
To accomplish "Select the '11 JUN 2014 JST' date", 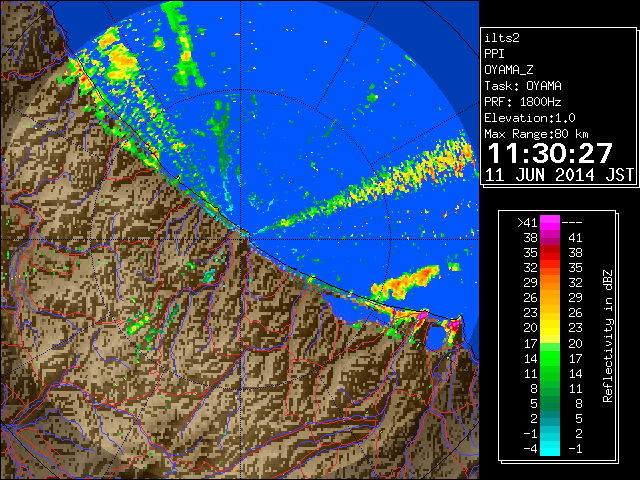I will point(559,175).
